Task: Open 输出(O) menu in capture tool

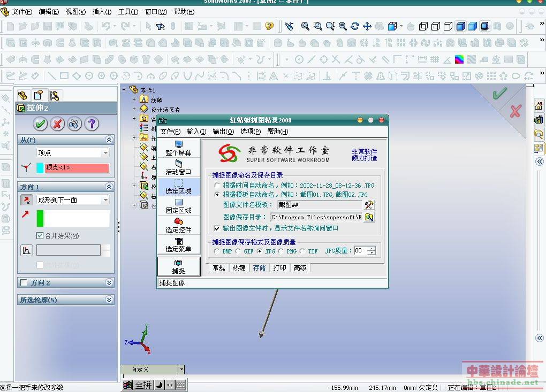Action: [x=223, y=132]
